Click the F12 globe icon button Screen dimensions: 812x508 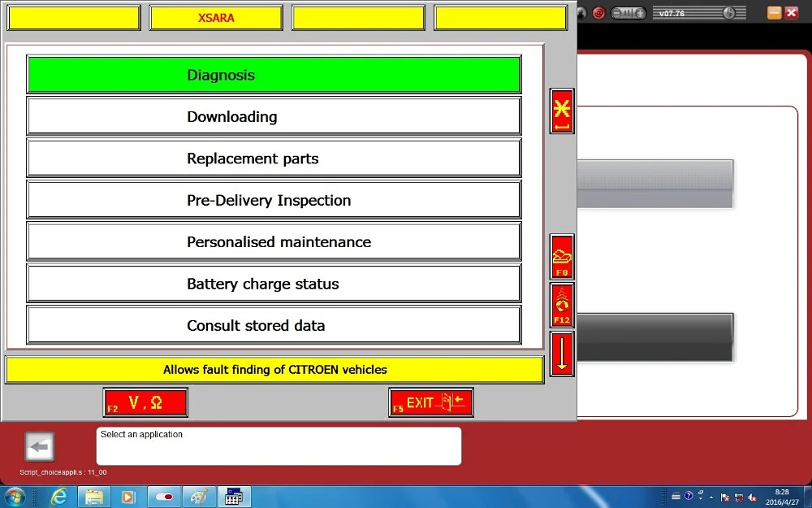[562, 306]
